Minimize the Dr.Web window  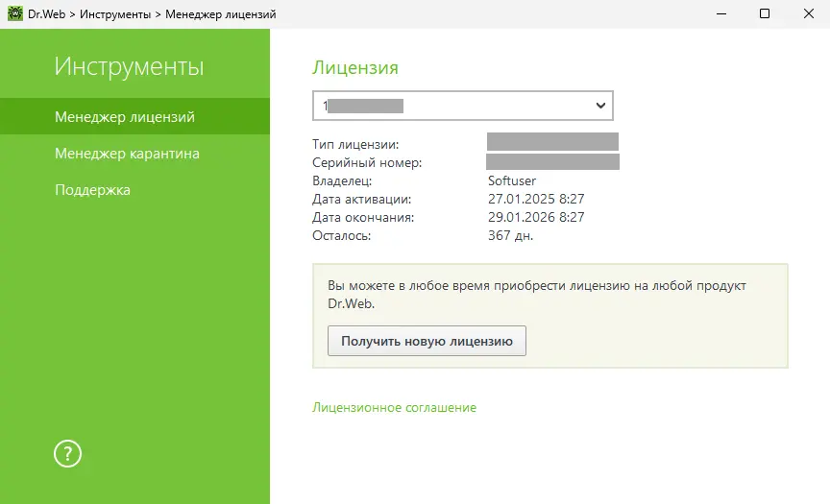(720, 13)
